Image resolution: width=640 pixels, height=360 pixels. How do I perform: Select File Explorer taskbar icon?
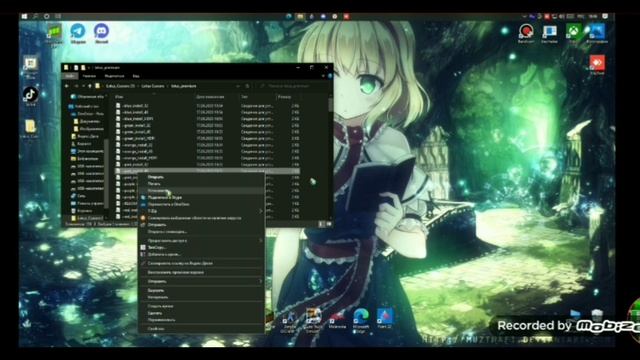coord(300,16)
